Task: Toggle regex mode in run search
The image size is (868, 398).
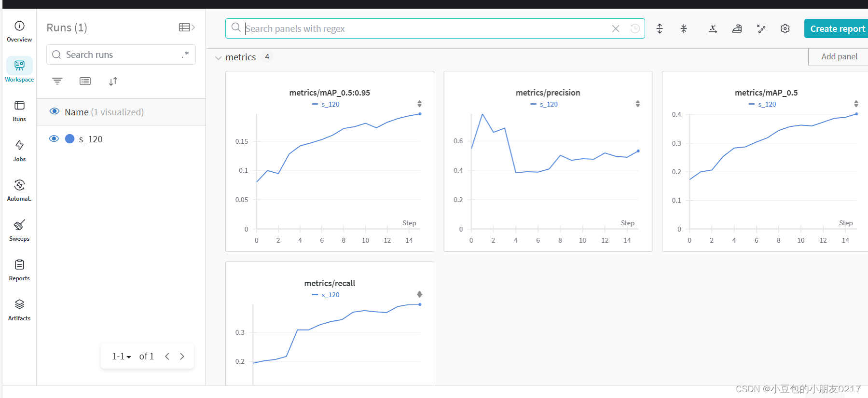Action: 185,55
